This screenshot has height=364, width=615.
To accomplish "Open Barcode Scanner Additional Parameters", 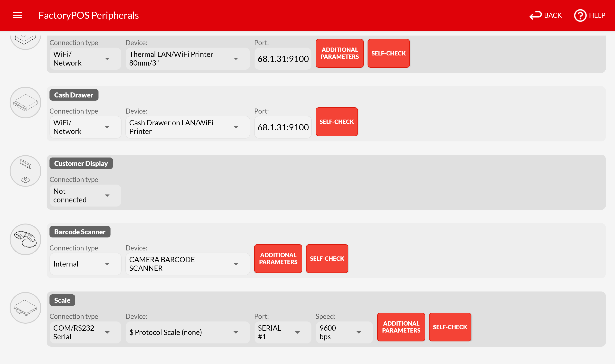I will 278,259.
